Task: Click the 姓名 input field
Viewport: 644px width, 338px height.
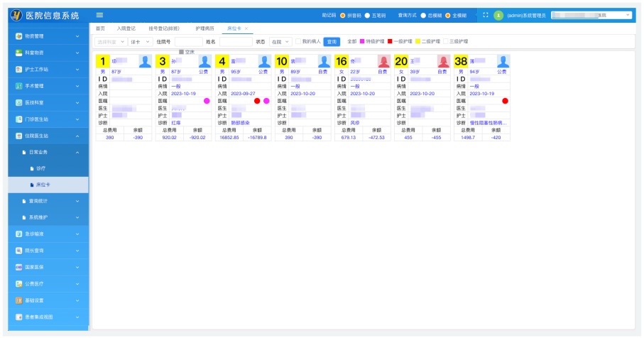Action: click(x=236, y=42)
